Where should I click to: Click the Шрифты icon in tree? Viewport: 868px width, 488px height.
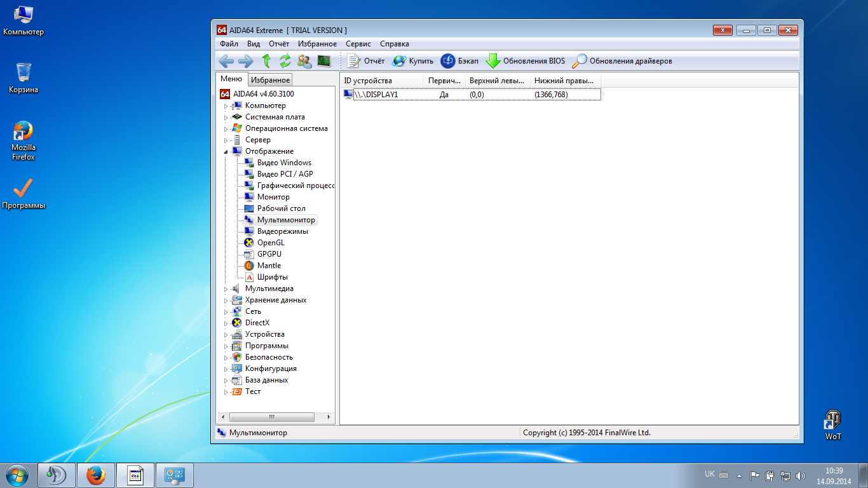coord(249,277)
